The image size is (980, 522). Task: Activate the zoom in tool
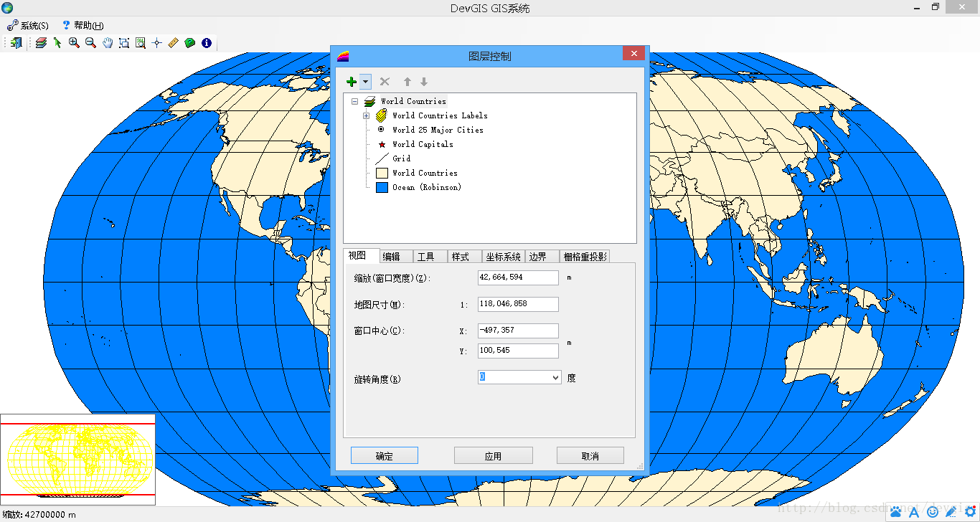[74, 43]
